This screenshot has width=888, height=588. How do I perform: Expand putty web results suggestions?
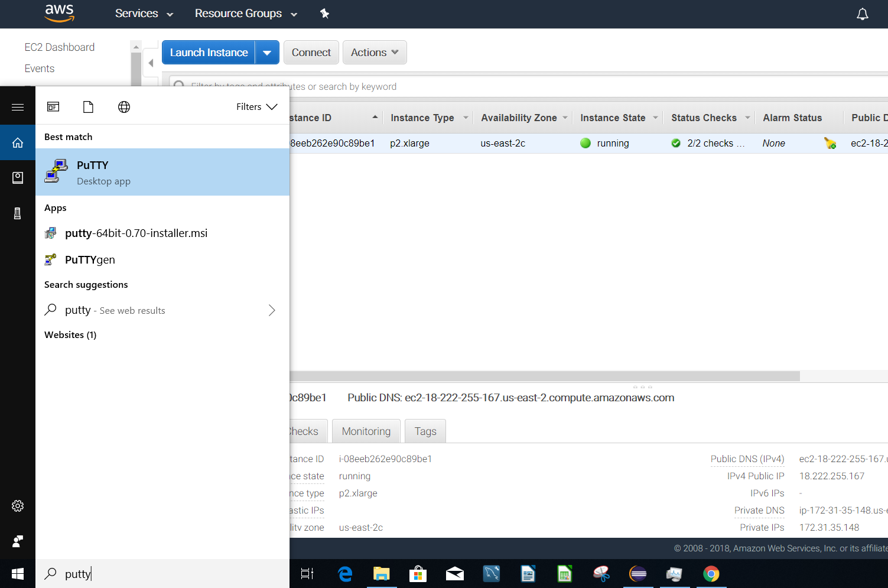[x=272, y=310]
